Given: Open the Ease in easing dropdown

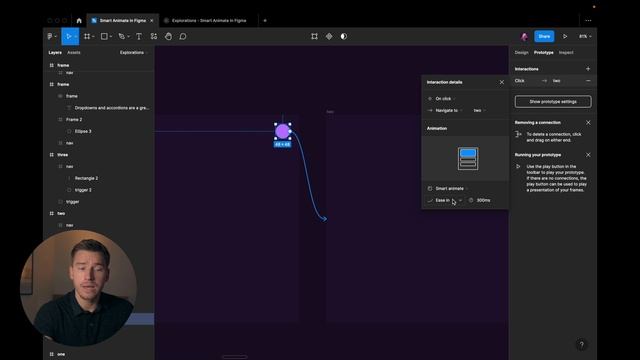Looking at the screenshot, I should tap(449, 200).
